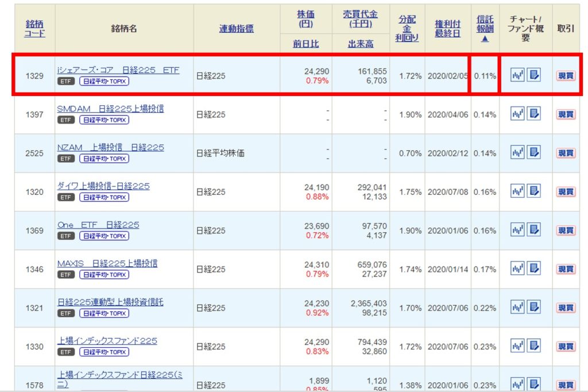This screenshot has height=392, width=588.
Task: Open chart icon for 1346 MAXIS row
Action: (517, 268)
